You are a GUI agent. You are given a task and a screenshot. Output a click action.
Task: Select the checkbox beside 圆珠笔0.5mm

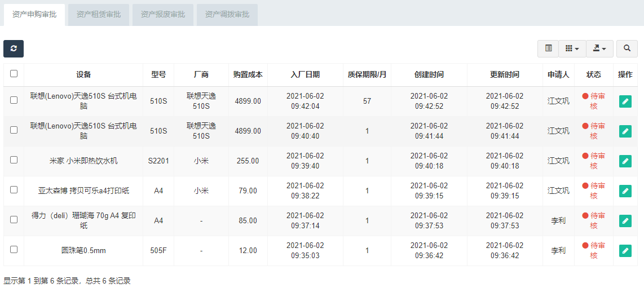[x=14, y=249]
